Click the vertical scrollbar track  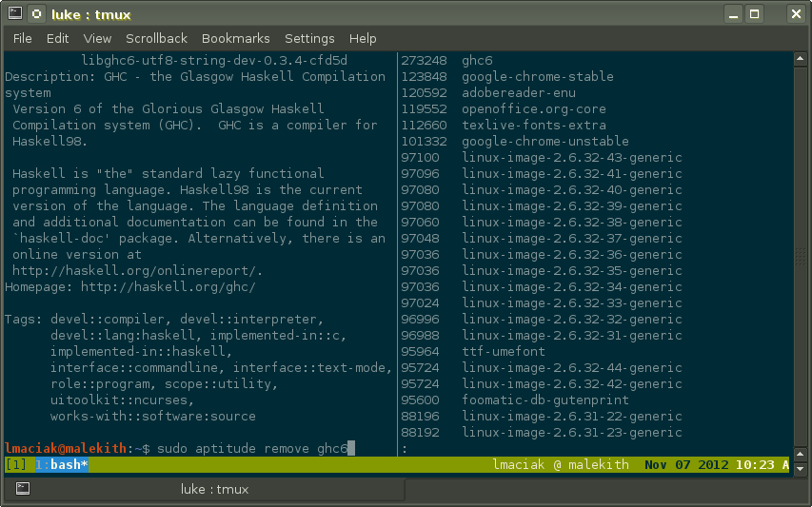pos(800,266)
